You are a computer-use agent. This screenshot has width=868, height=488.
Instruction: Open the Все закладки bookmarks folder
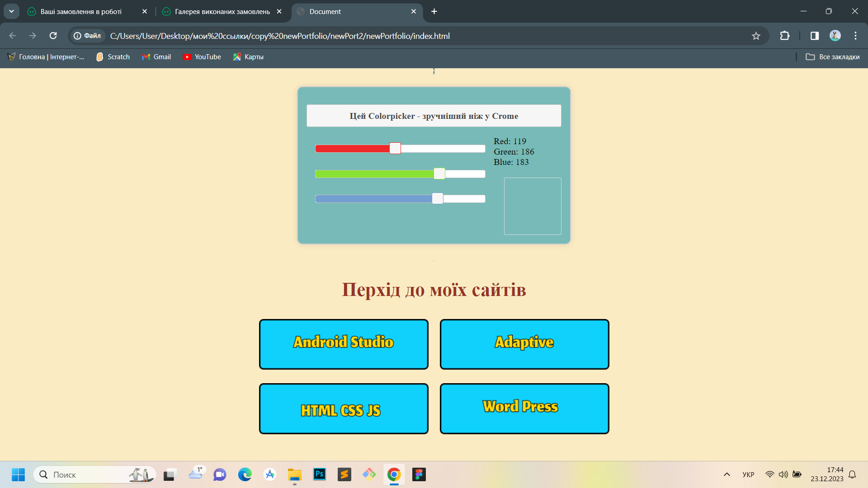833,57
